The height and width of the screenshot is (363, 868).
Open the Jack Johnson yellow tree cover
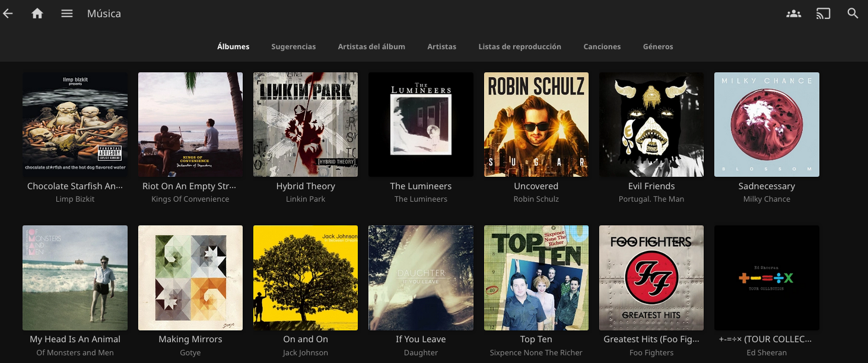tap(306, 278)
